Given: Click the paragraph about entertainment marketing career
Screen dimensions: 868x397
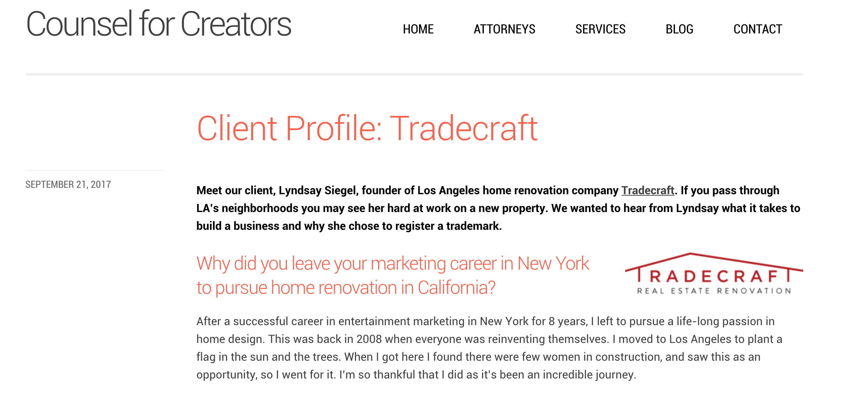Looking at the screenshot, I should click(x=489, y=348).
